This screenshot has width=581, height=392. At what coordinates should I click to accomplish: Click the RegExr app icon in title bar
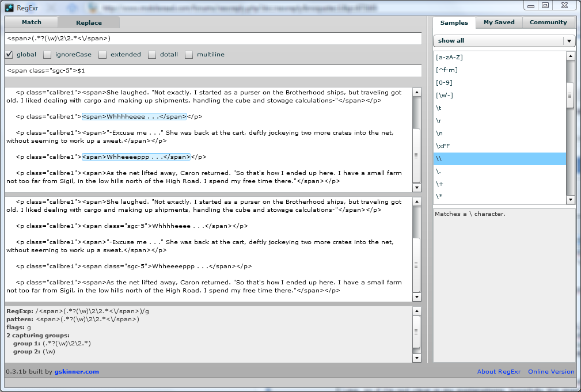[9, 8]
